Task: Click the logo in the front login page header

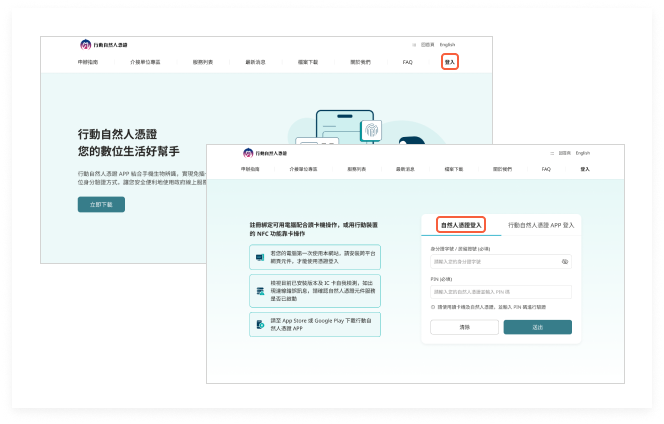Action: click(x=265, y=153)
